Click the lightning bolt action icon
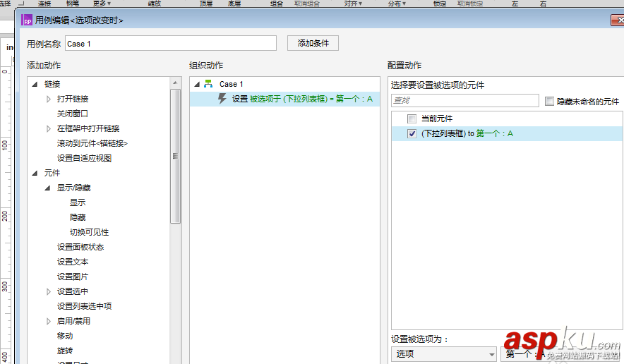 tap(222, 99)
